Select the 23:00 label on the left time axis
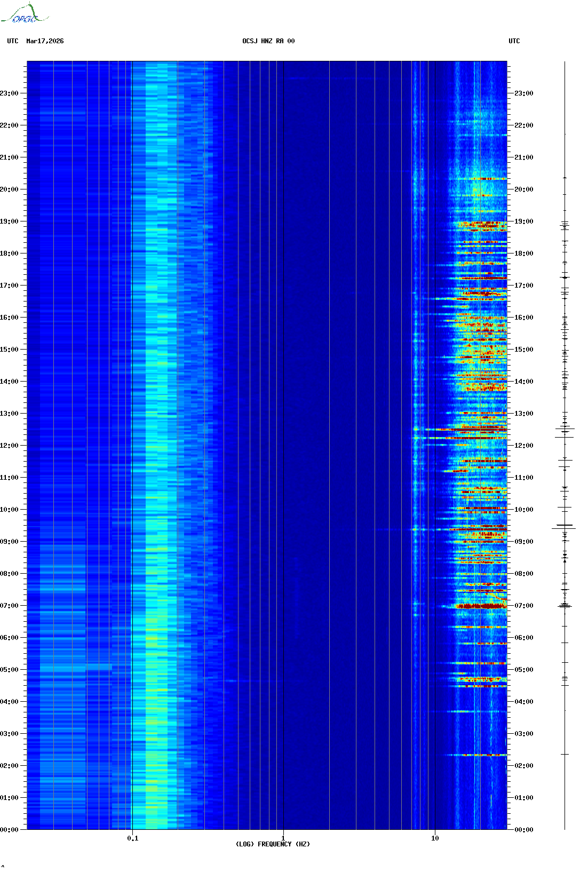 [9, 93]
